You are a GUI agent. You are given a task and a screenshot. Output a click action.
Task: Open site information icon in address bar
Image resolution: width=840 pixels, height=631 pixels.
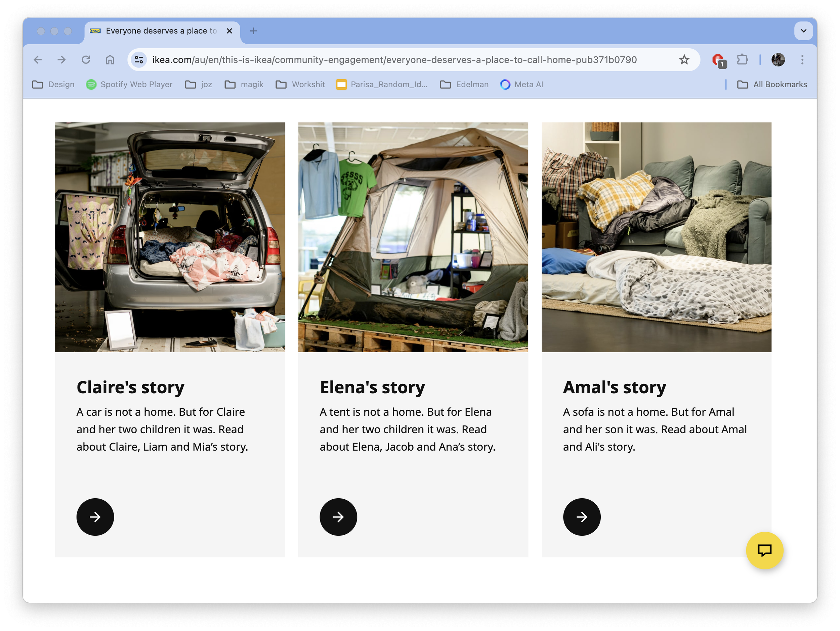(x=139, y=59)
